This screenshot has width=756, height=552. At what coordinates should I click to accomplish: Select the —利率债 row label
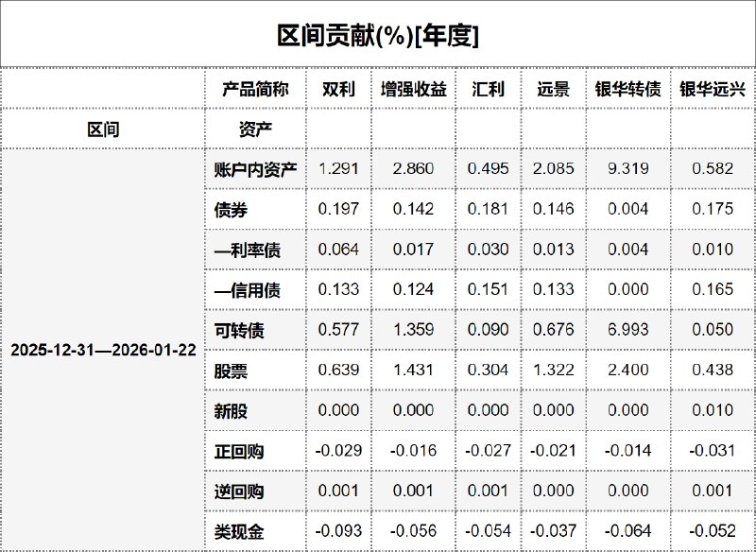coord(248,250)
